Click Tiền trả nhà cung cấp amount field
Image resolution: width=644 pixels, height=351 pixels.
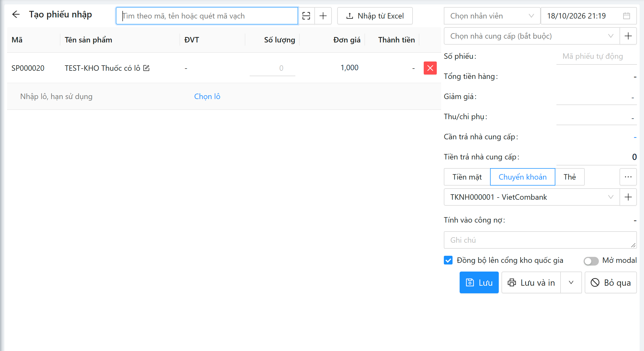pyautogui.click(x=596, y=157)
